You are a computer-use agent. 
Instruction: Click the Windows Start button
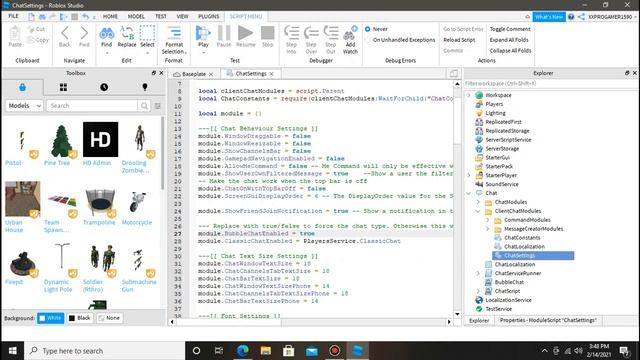(x=13, y=351)
